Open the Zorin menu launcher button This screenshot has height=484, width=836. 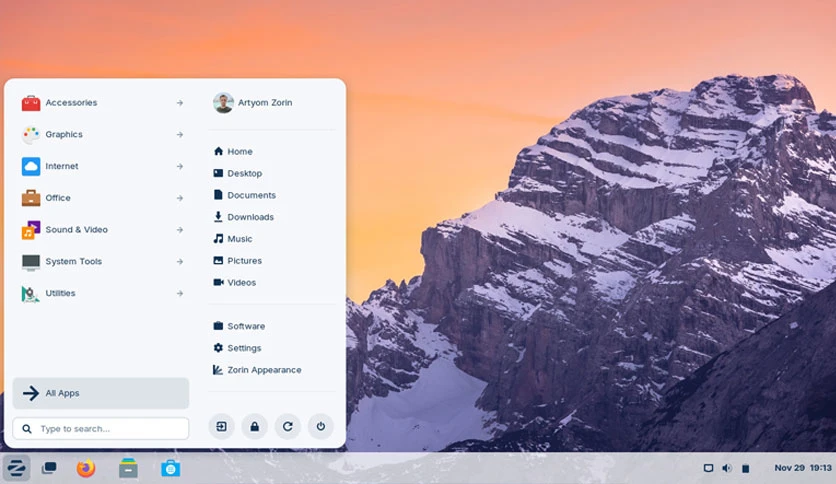click(16, 469)
